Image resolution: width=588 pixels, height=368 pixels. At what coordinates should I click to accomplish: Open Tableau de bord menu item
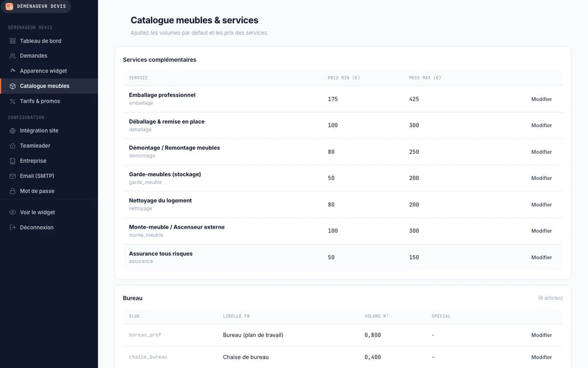pyautogui.click(x=49, y=41)
